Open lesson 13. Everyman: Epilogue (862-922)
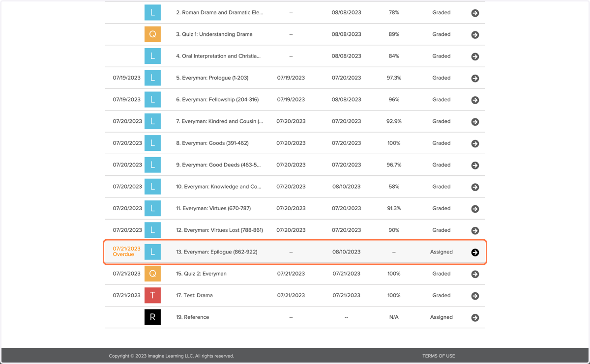Image resolution: width=590 pixels, height=364 pixels. tap(217, 252)
